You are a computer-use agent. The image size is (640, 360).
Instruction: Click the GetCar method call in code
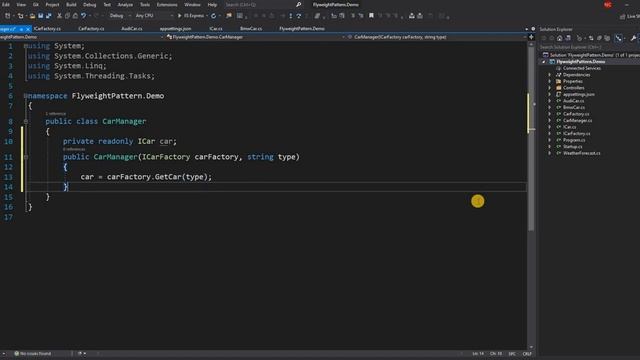coord(168,177)
